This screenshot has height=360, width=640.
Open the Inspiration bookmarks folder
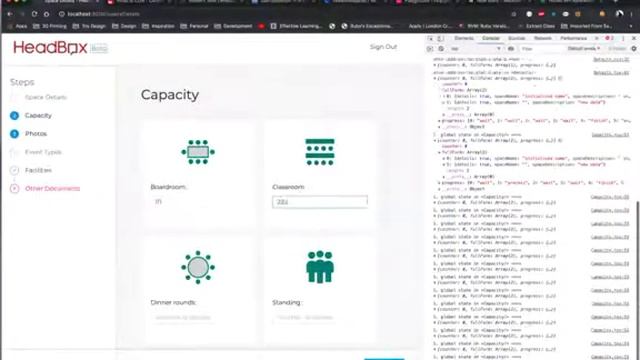tap(158, 26)
